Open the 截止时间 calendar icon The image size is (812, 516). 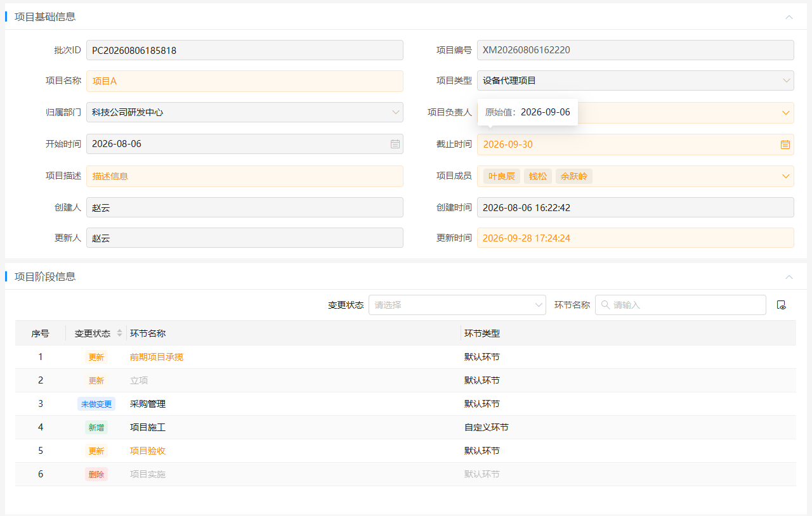coord(785,145)
